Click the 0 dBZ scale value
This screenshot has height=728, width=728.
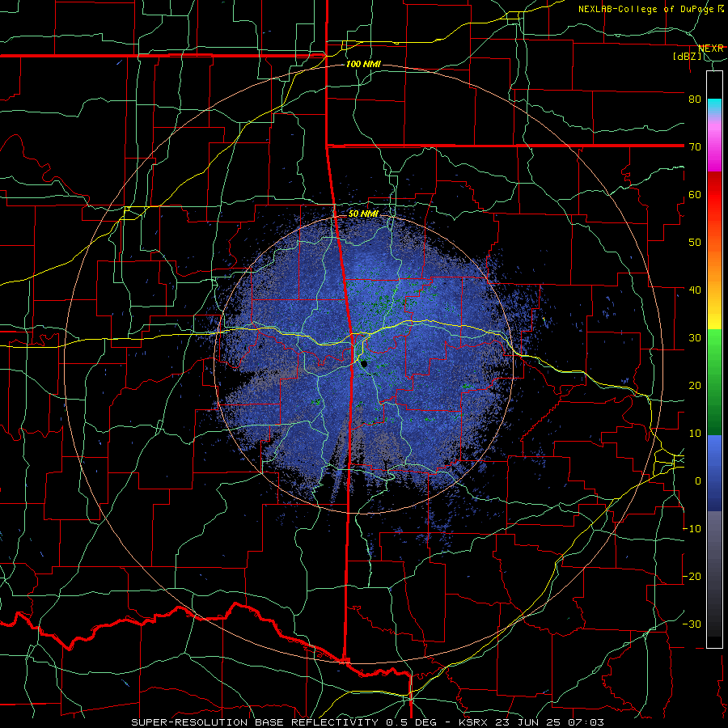click(698, 481)
